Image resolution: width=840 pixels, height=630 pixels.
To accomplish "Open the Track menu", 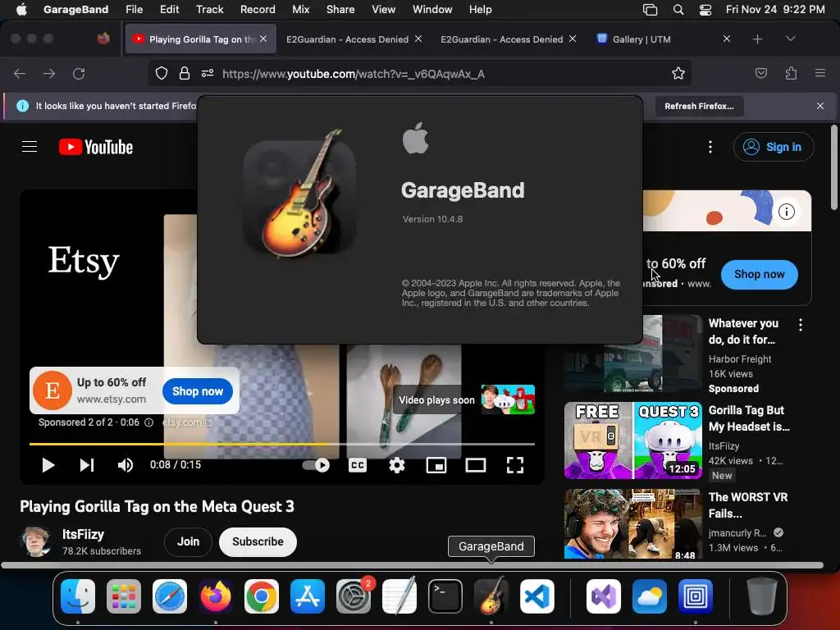I will click(209, 9).
